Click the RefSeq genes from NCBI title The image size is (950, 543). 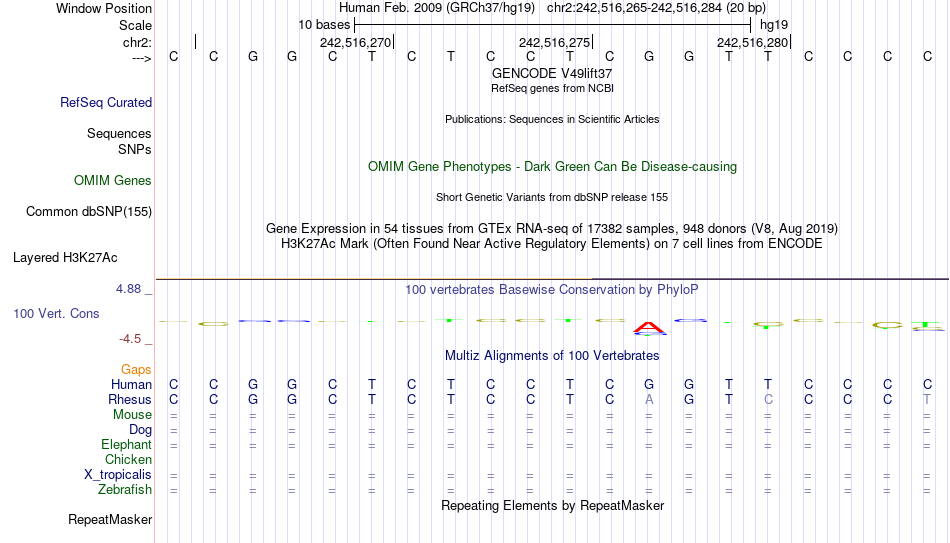point(553,88)
